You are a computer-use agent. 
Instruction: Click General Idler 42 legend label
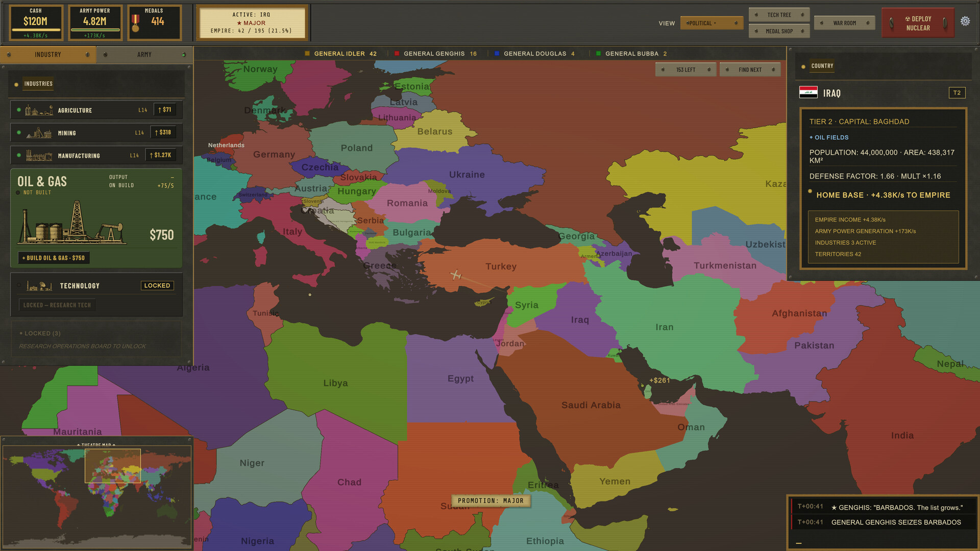click(x=345, y=54)
